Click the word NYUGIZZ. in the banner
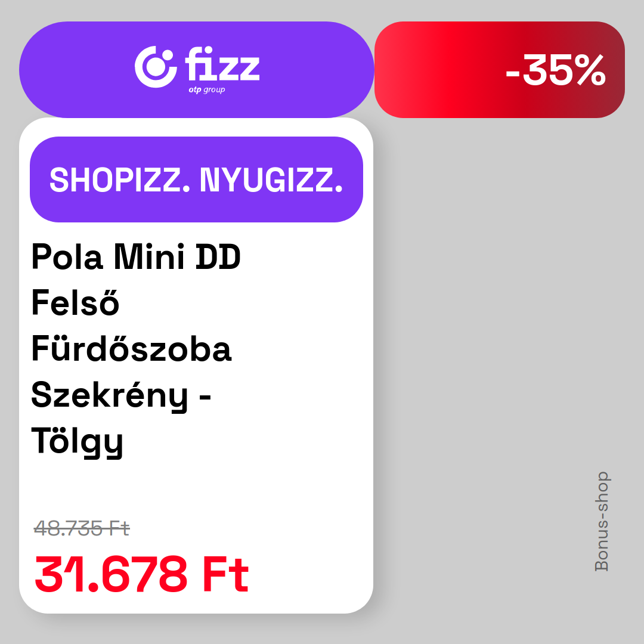The height and width of the screenshot is (644, 644). pyautogui.click(x=271, y=180)
